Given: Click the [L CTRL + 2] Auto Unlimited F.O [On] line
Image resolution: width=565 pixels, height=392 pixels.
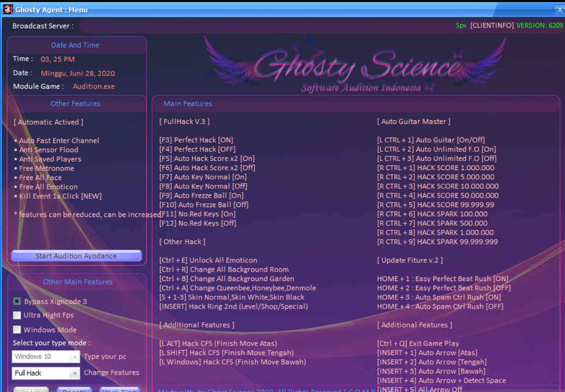Looking at the screenshot, I should click(x=436, y=149).
